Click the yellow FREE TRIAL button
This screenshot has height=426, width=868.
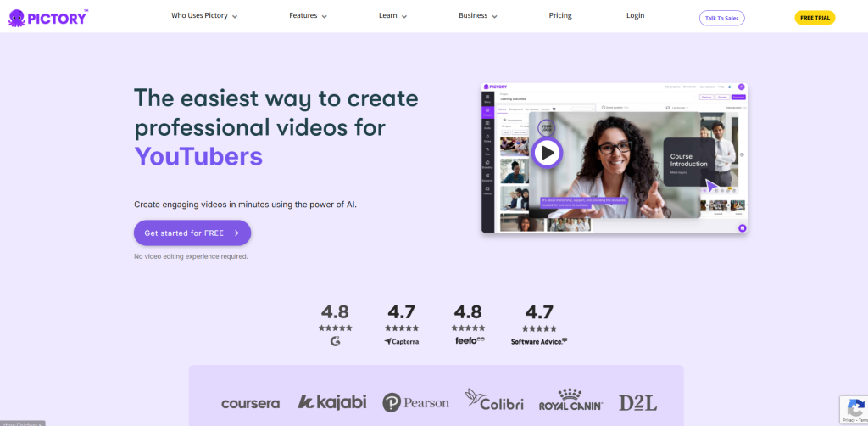click(x=814, y=18)
